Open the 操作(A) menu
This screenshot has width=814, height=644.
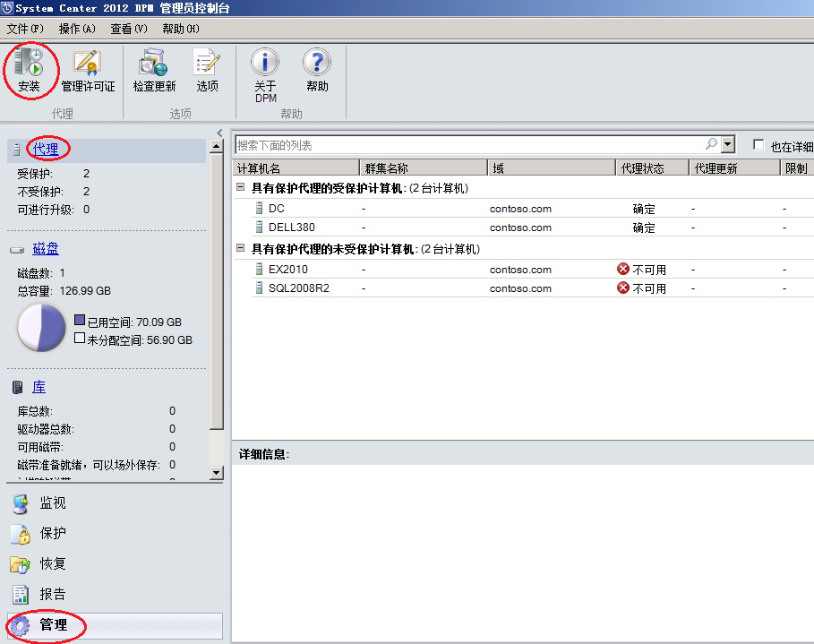click(x=77, y=29)
